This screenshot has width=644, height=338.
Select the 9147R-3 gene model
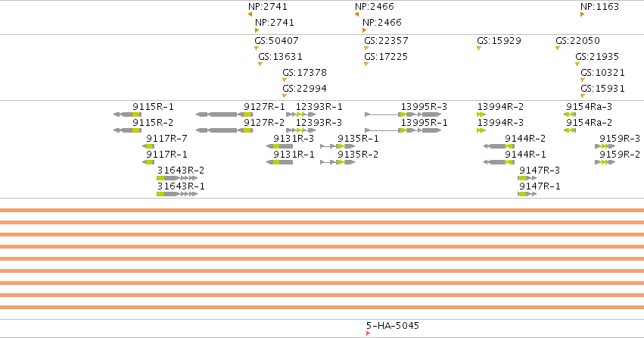[527, 178]
